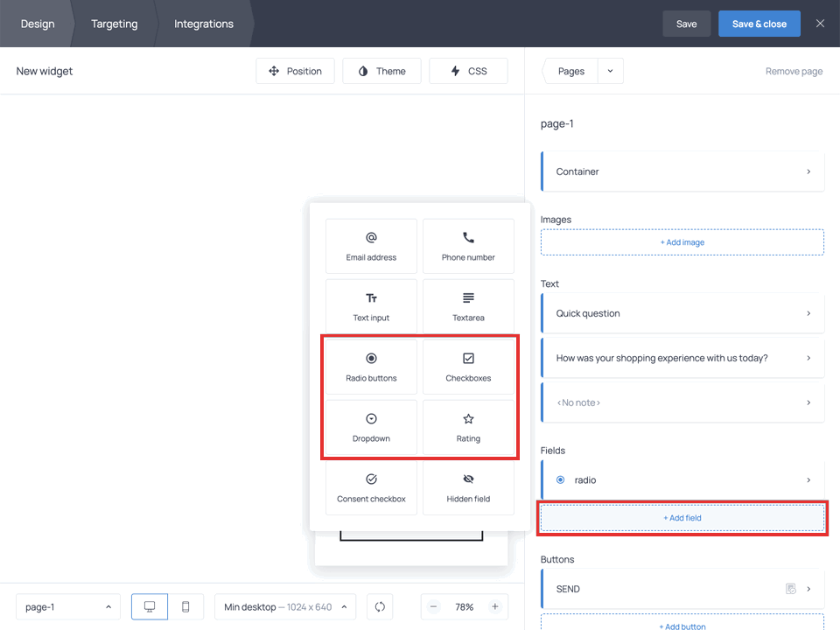Select the Radio buttons field type
Image resolution: width=840 pixels, height=630 pixels.
coord(371,367)
